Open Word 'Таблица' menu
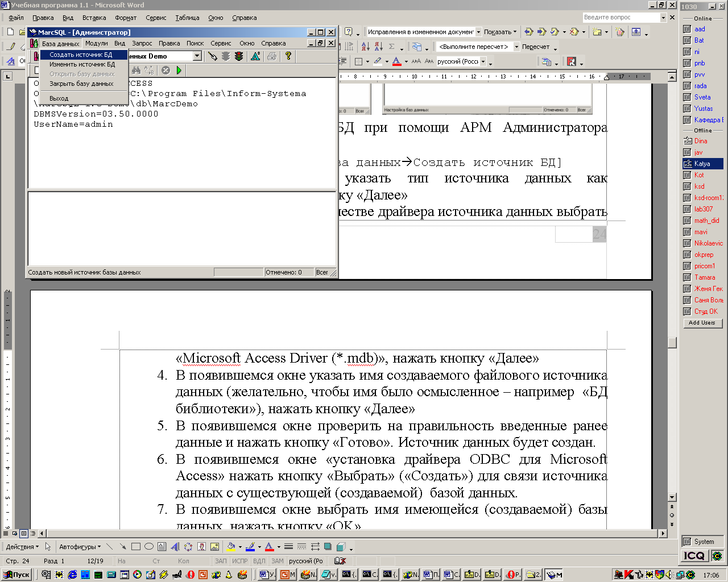The image size is (728, 582). [x=187, y=18]
